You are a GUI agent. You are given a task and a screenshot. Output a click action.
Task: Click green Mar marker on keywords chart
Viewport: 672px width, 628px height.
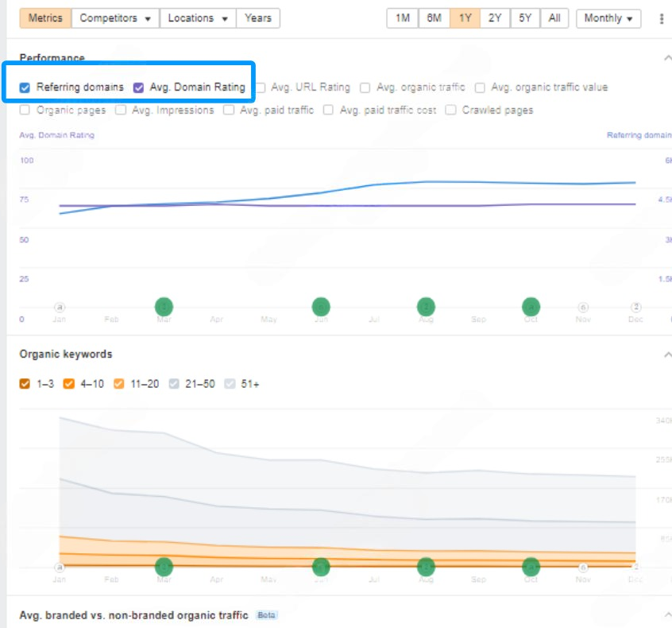[x=164, y=567]
